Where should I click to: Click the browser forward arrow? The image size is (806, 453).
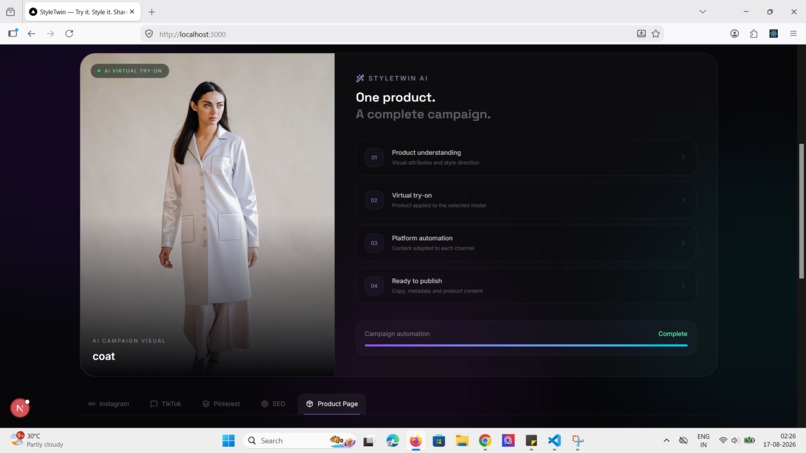50,34
